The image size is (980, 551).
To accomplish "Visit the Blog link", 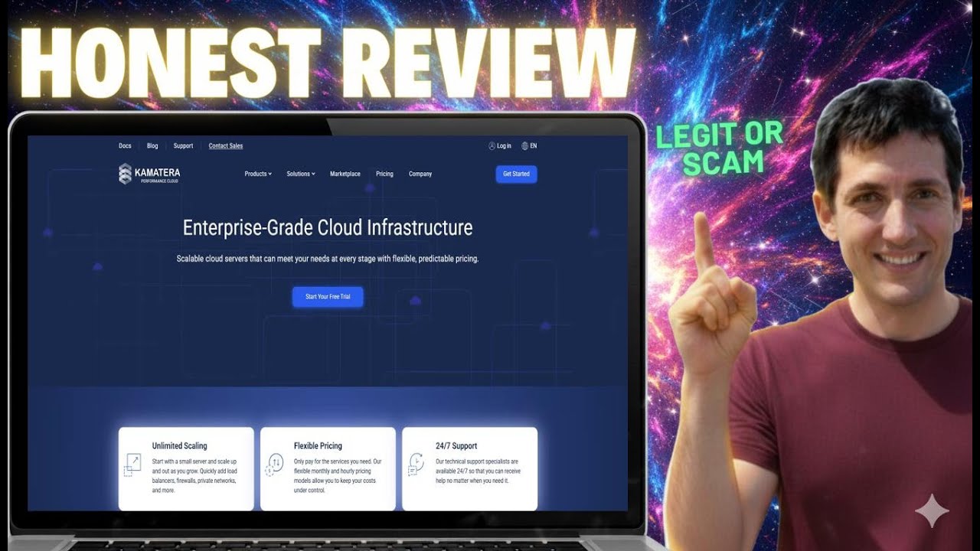I will click(152, 145).
